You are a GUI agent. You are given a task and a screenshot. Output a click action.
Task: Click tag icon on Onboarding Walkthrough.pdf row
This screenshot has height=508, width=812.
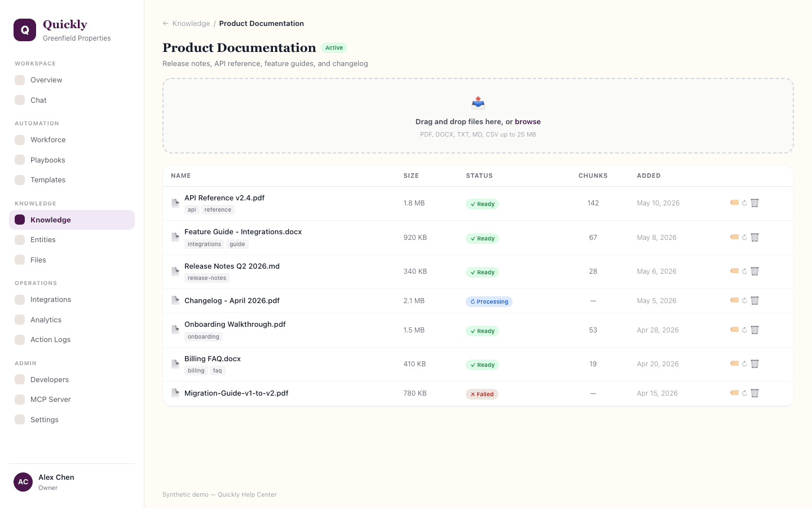734,330
